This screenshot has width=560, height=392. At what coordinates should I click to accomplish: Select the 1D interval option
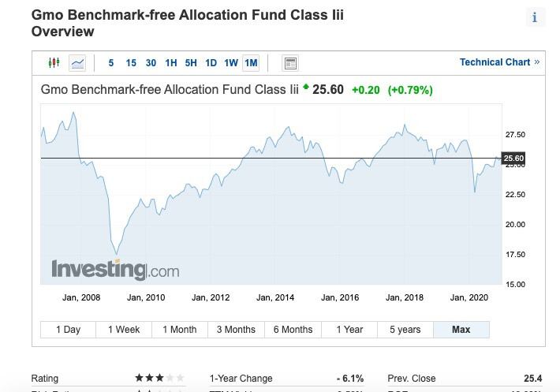click(211, 63)
